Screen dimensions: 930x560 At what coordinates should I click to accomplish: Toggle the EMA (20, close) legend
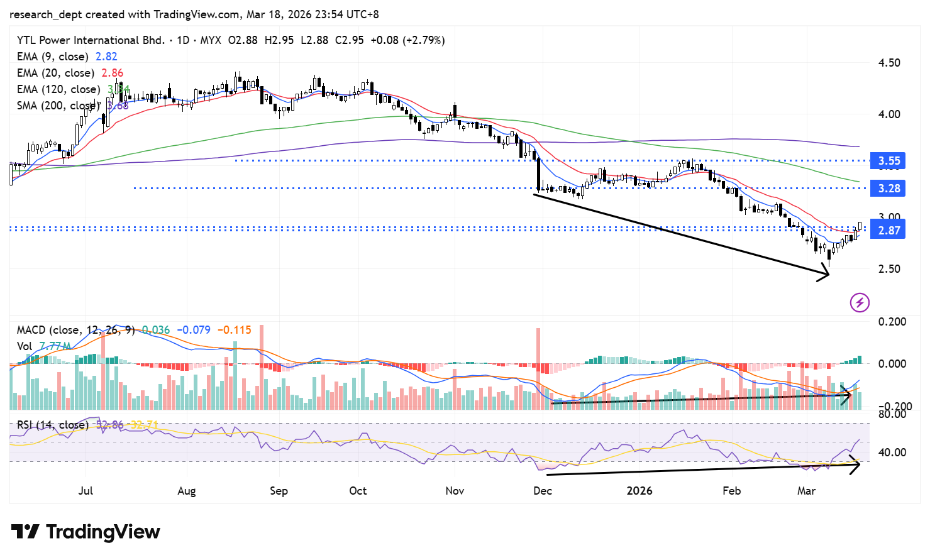click(x=55, y=73)
